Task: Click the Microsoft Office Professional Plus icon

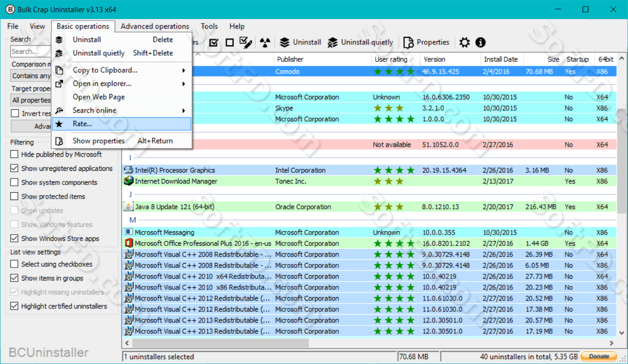Action: click(x=128, y=243)
